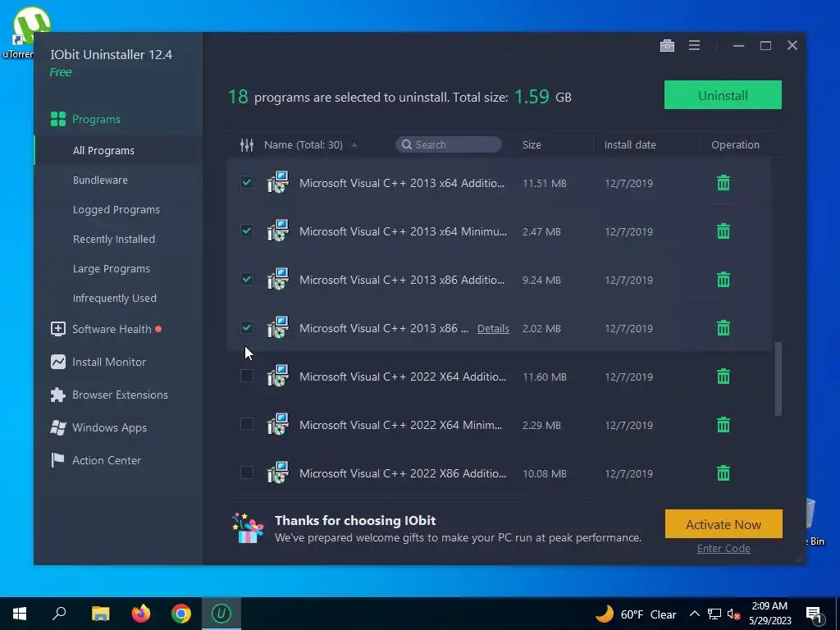Click the green Uninstall button
840x630 pixels.
(723, 95)
